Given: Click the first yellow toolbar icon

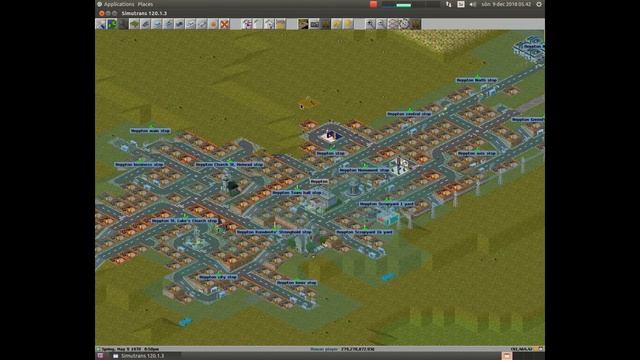Looking at the screenshot, I should [x=337, y=24].
